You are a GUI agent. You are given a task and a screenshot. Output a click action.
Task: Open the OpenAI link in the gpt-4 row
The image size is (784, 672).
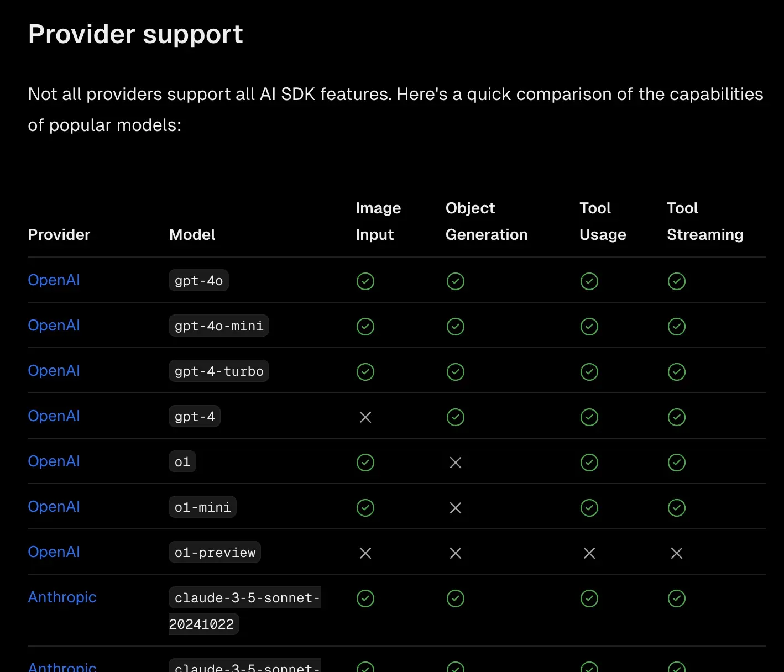pyautogui.click(x=54, y=416)
